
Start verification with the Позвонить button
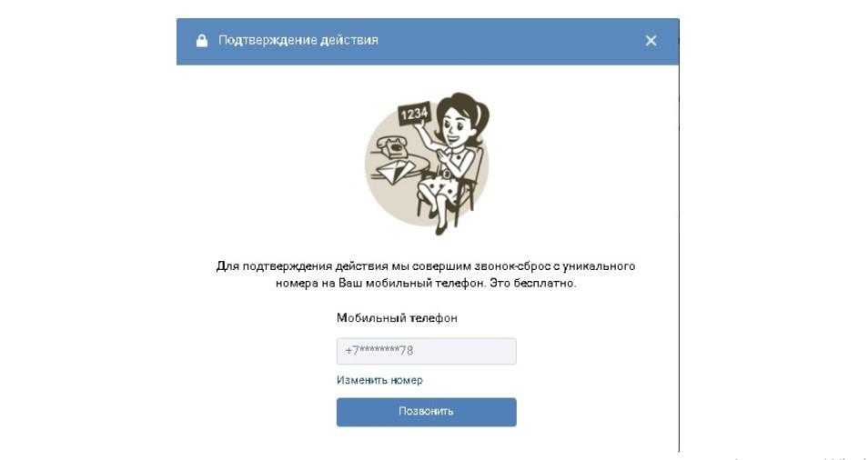426,412
